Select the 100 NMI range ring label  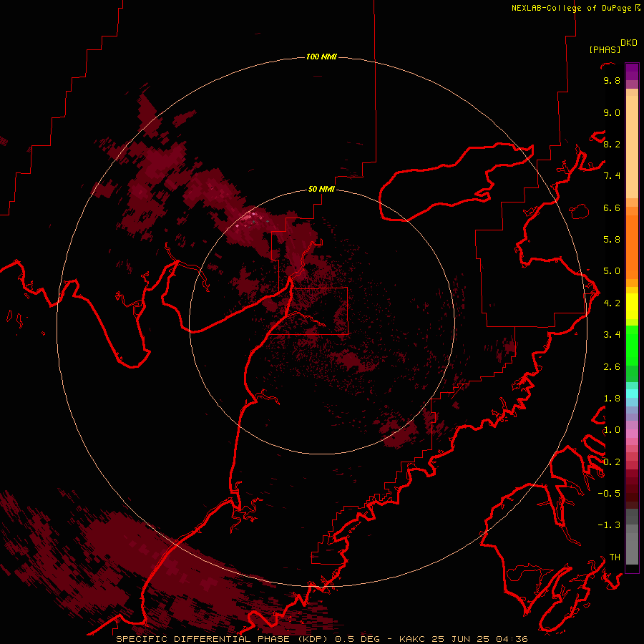tap(321, 57)
